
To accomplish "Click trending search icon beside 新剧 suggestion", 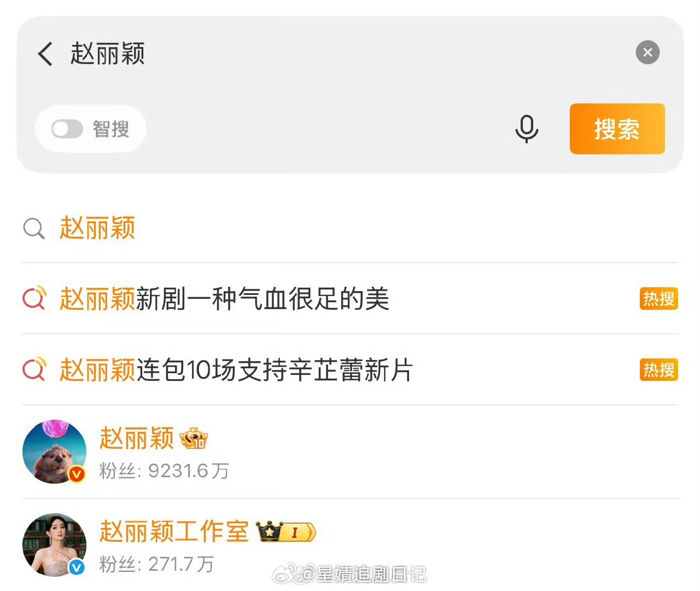I will click(x=34, y=298).
